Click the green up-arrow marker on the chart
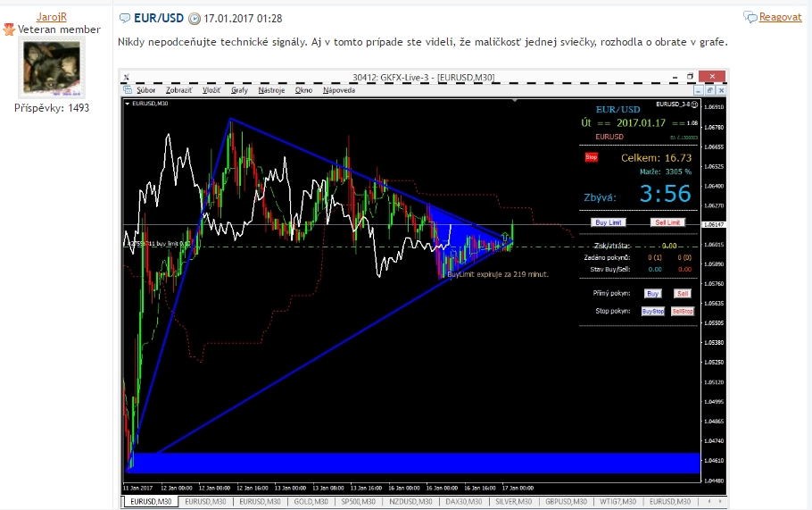Screen dimensions: 812x510 [506, 237]
